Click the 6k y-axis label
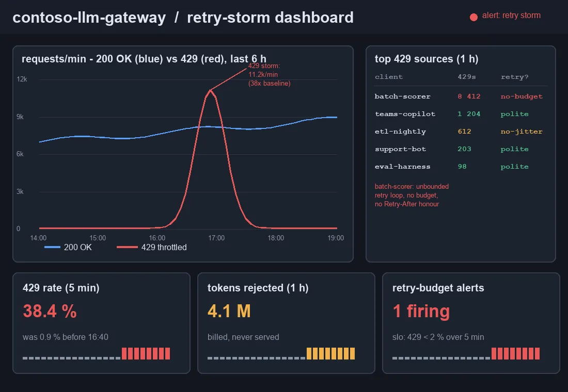This screenshot has height=392, width=568. 20,154
